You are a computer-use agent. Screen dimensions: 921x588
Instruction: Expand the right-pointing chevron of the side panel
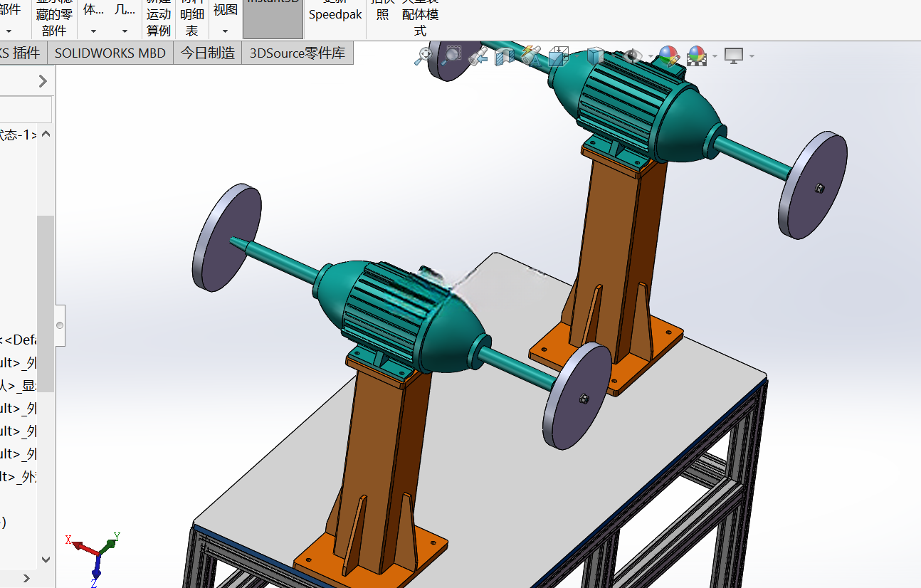tap(43, 81)
